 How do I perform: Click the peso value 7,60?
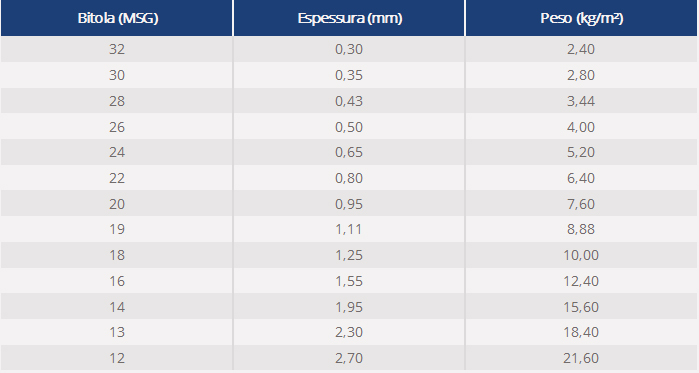click(581, 204)
